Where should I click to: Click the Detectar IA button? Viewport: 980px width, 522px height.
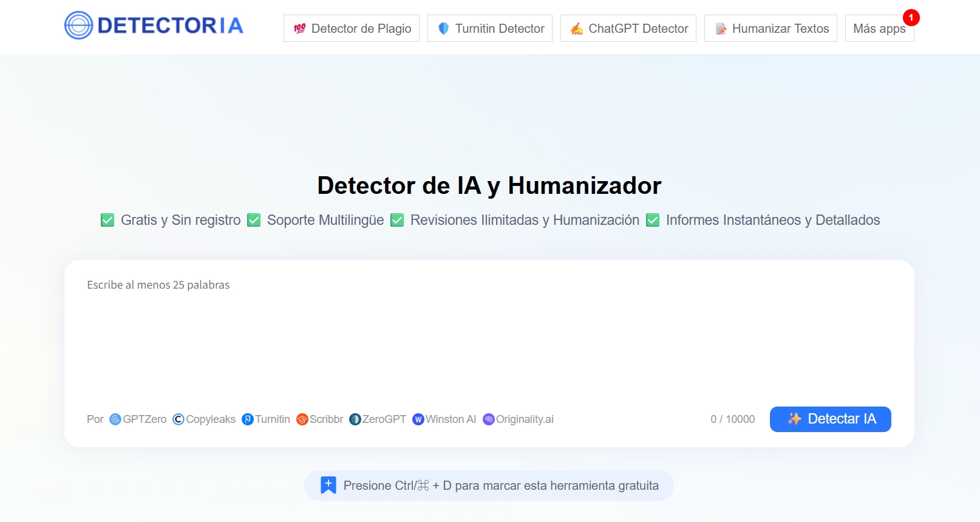pyautogui.click(x=831, y=419)
